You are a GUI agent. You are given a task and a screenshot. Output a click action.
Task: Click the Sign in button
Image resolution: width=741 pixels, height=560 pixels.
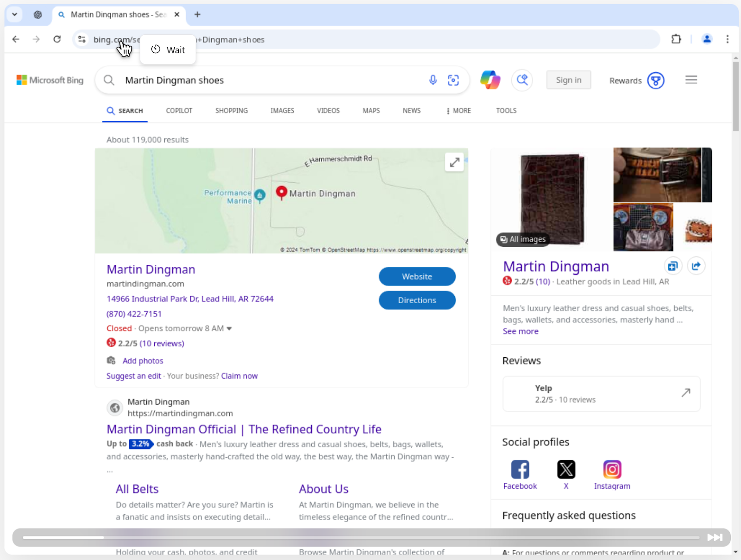coord(569,80)
